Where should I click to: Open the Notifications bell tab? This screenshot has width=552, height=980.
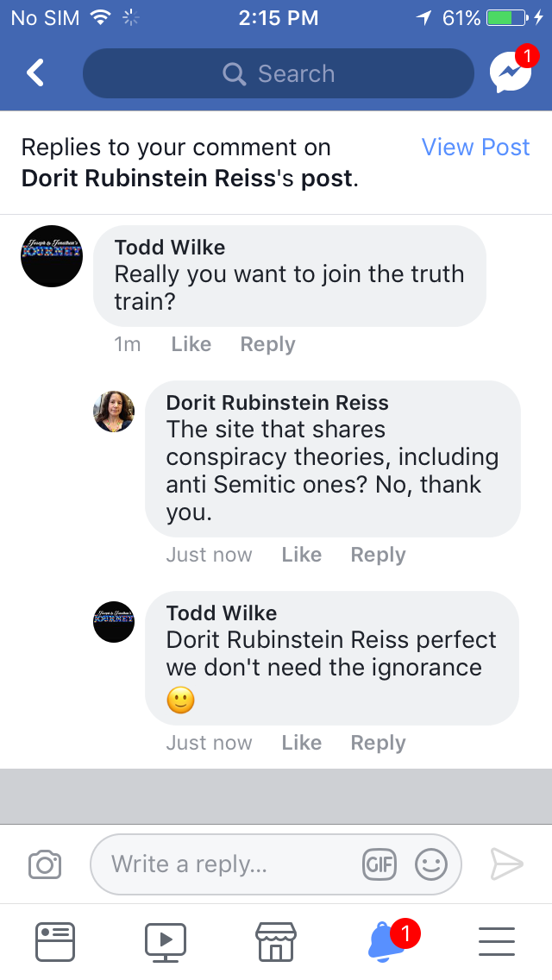coord(386,940)
